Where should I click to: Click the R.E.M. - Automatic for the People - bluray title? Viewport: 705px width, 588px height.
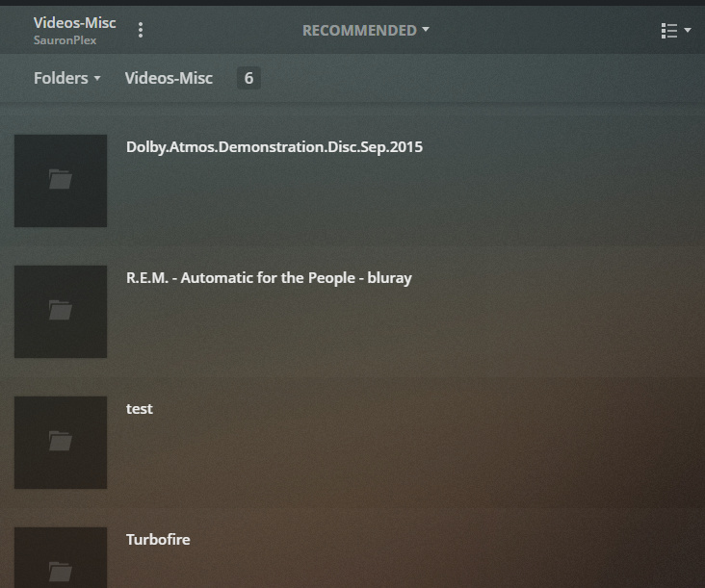[269, 277]
